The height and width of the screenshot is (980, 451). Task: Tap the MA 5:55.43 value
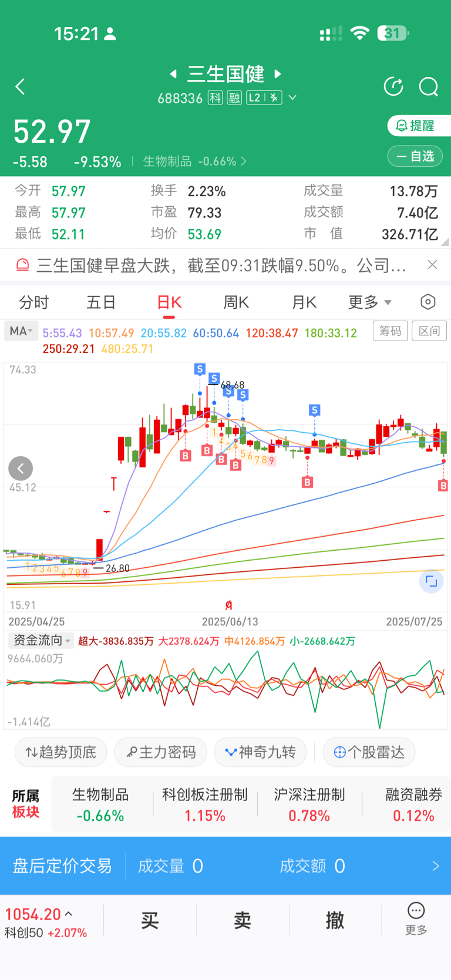coord(62,333)
